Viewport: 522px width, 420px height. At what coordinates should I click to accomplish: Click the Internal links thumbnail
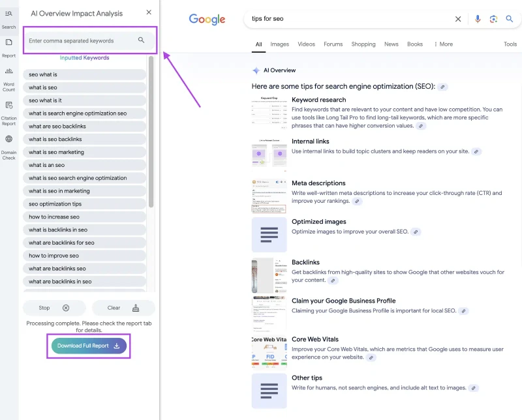point(269,155)
